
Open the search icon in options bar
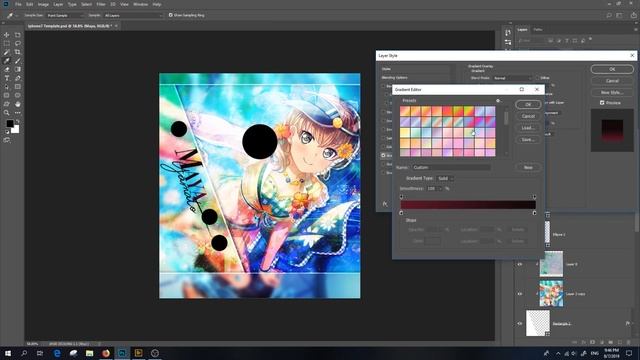pos(609,15)
